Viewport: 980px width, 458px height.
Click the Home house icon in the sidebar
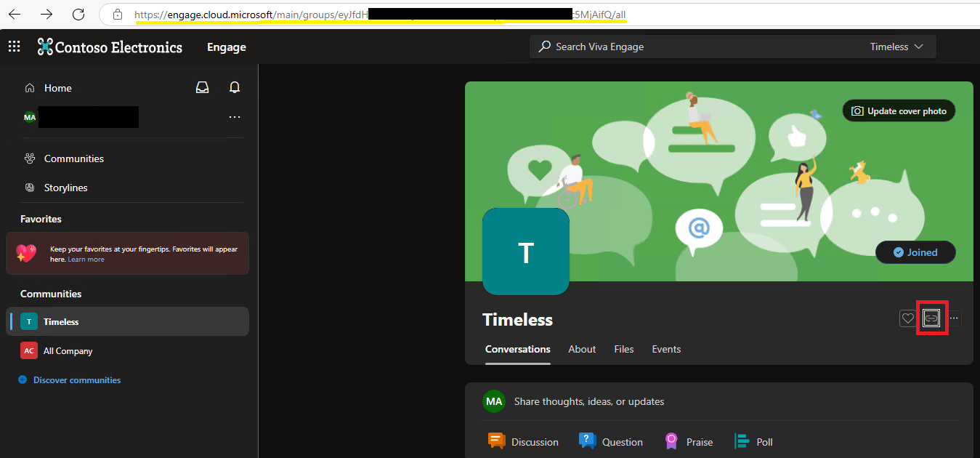30,88
